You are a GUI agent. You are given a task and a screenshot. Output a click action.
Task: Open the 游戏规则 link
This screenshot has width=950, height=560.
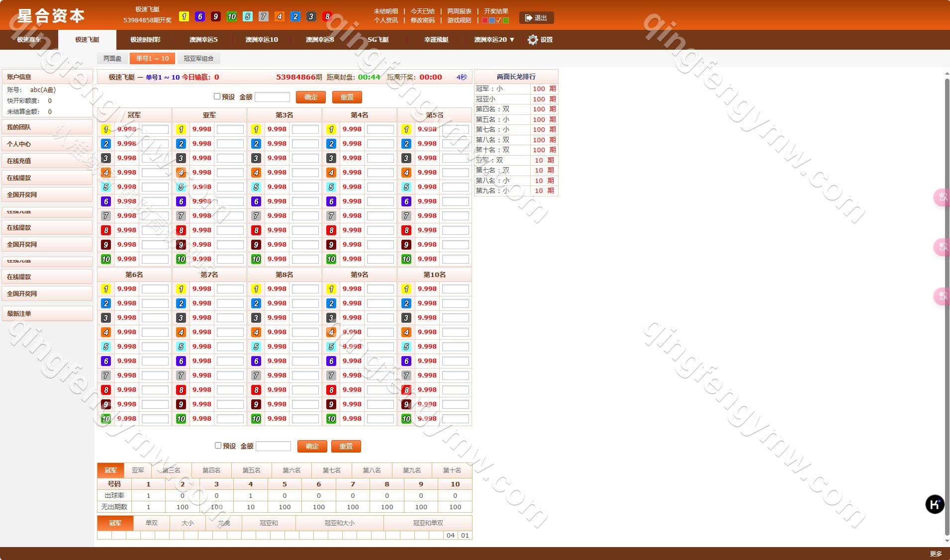[x=459, y=20]
